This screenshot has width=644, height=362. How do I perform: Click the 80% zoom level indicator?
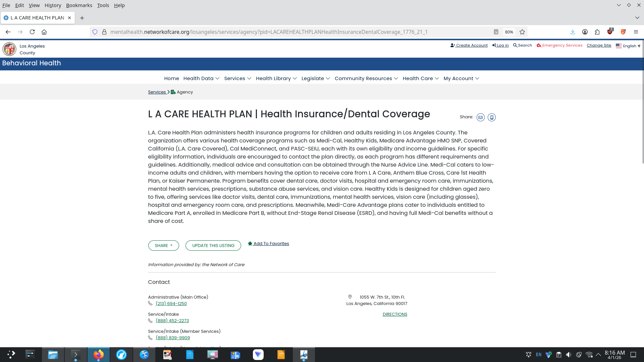[509, 32]
